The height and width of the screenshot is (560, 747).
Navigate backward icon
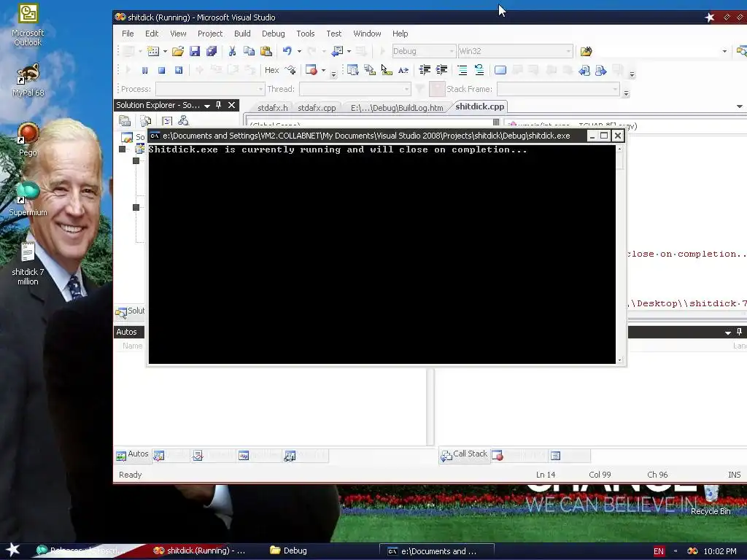337,51
